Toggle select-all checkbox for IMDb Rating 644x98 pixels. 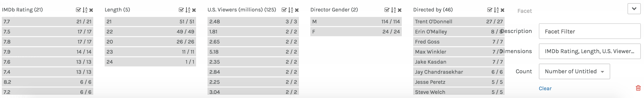[78, 10]
